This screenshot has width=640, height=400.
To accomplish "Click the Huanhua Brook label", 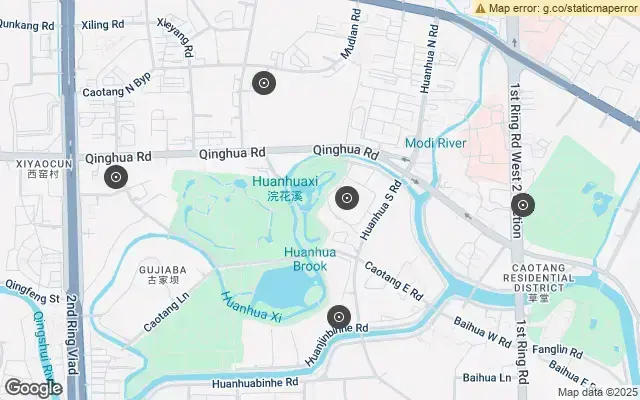I will [310, 259].
